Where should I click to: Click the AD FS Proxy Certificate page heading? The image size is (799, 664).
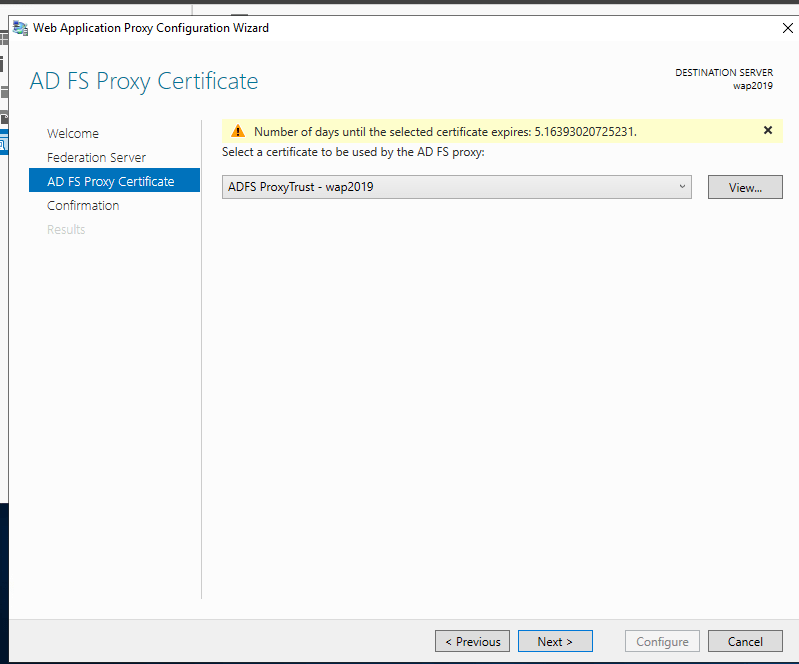coord(144,81)
